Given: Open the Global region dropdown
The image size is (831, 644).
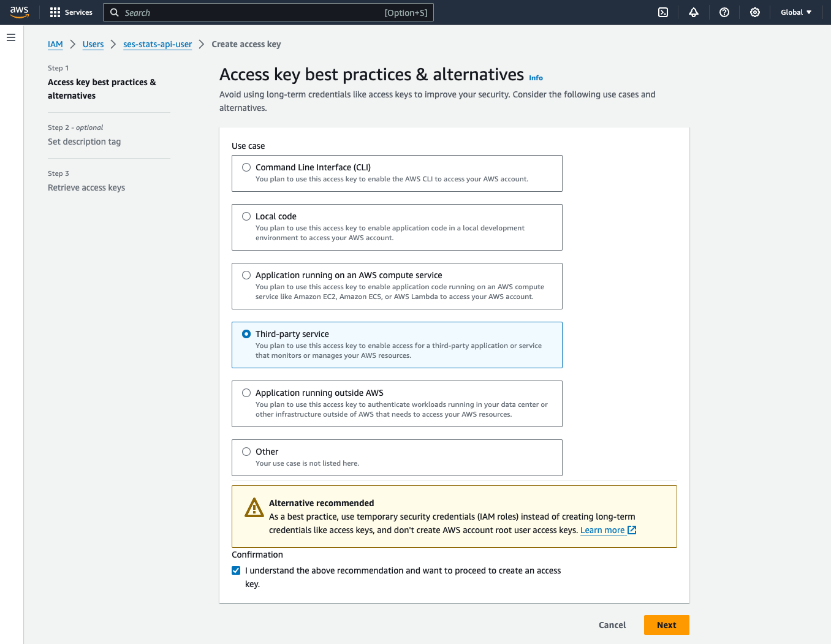Looking at the screenshot, I should tap(796, 12).
